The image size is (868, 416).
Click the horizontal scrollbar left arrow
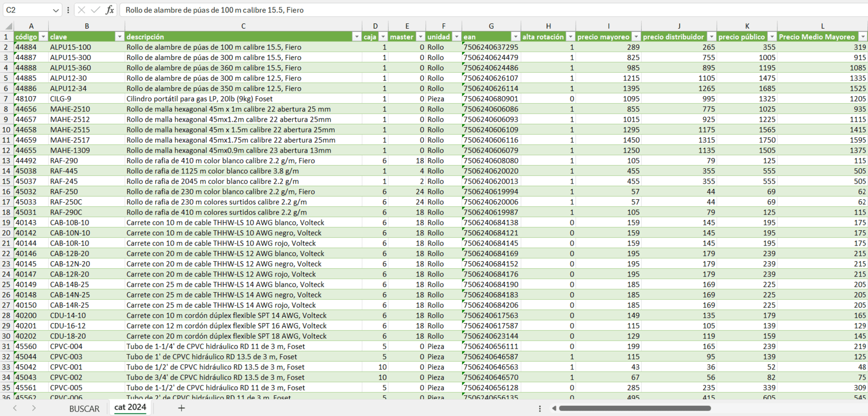554,408
